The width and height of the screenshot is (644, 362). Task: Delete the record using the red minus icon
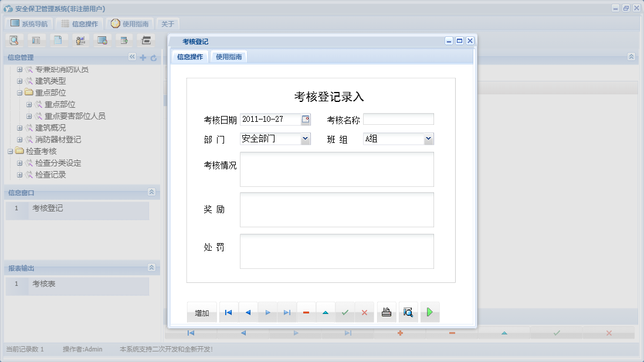tap(306, 312)
